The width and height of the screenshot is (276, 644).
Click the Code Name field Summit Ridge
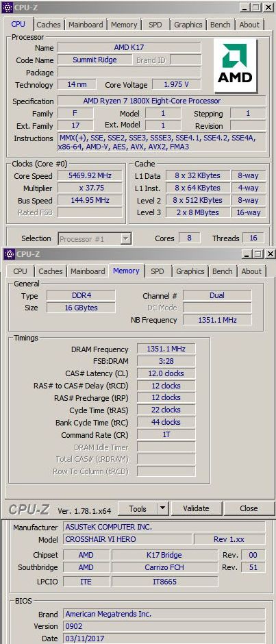(x=95, y=60)
